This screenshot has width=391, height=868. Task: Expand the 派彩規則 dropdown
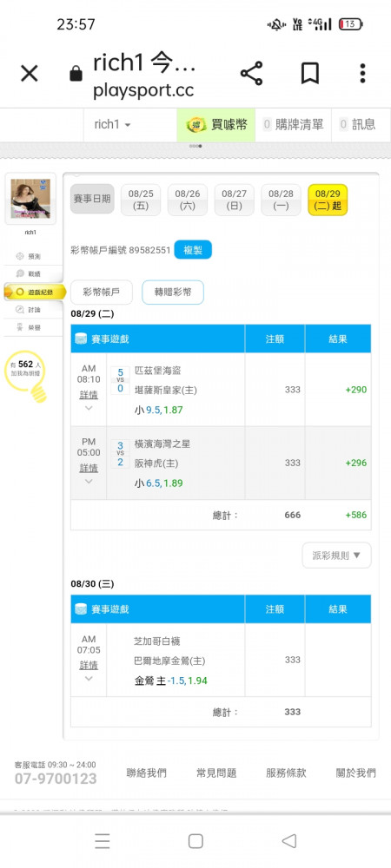click(x=337, y=555)
